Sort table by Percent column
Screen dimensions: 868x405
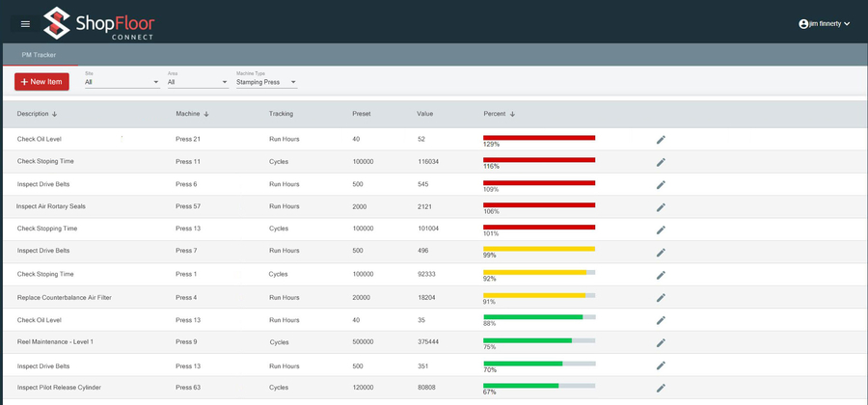click(511, 114)
